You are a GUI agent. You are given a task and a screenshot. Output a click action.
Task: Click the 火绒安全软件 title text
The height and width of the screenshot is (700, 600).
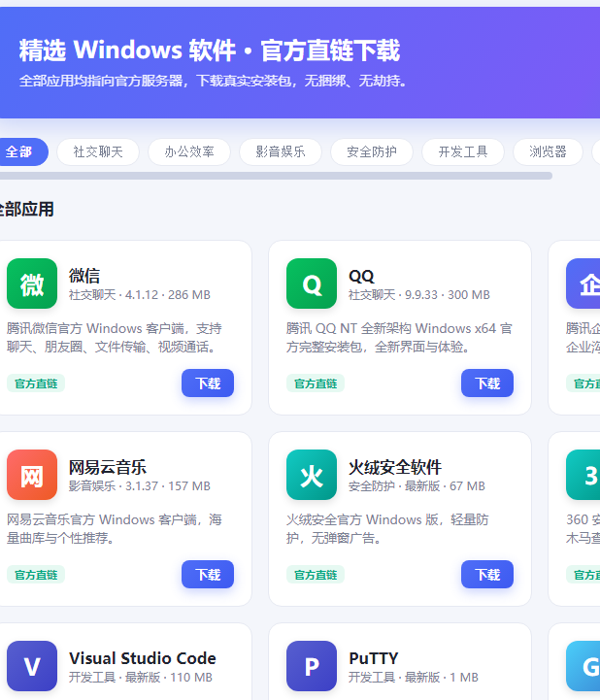[x=395, y=467]
